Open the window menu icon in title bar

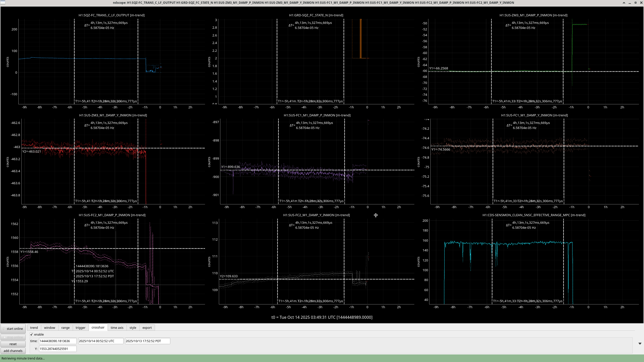[2, 3]
